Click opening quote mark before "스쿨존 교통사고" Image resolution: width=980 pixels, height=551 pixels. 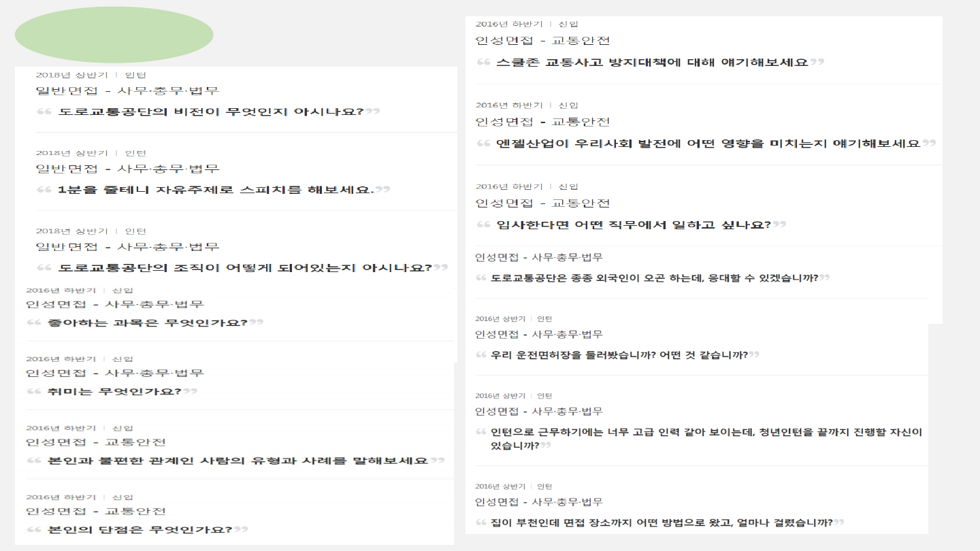click(483, 63)
